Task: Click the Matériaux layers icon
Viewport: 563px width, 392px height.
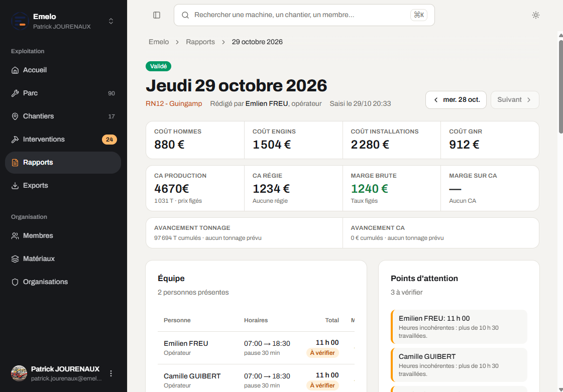Action: tap(15, 259)
